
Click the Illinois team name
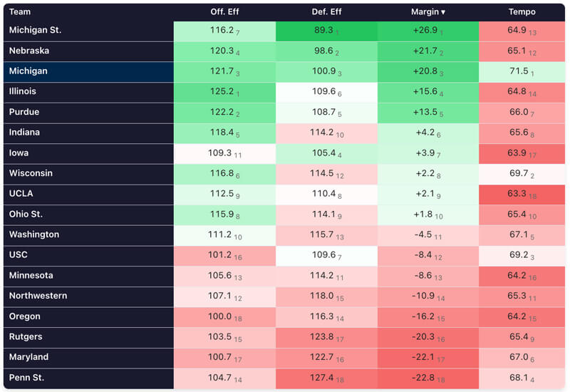(x=23, y=92)
